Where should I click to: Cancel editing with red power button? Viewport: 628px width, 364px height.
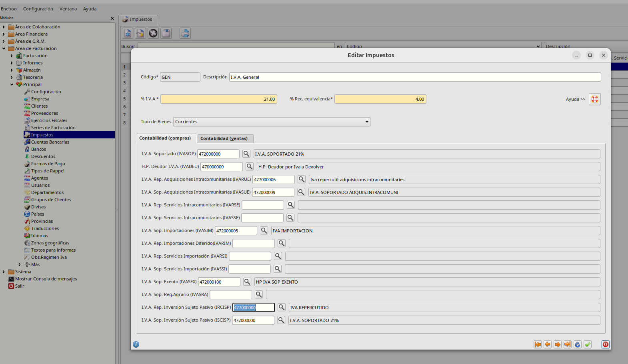[x=606, y=344]
